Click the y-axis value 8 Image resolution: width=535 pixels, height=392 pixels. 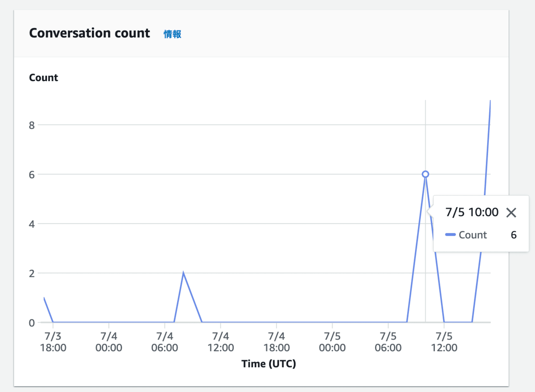[32, 125]
